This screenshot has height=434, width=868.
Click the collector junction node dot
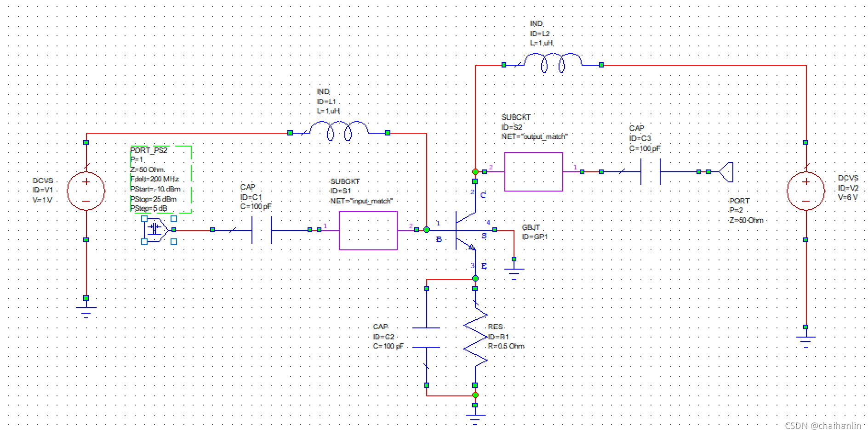click(475, 172)
